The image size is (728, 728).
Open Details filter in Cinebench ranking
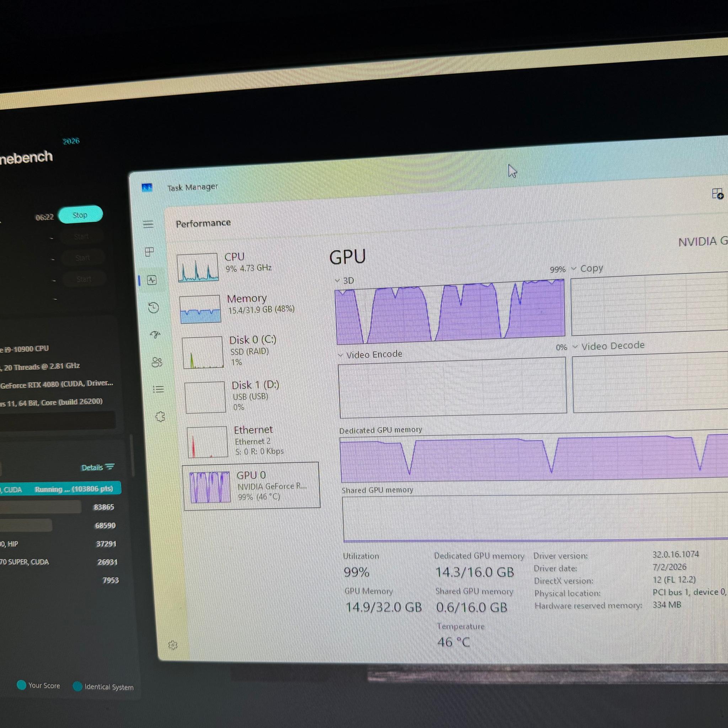[98, 467]
